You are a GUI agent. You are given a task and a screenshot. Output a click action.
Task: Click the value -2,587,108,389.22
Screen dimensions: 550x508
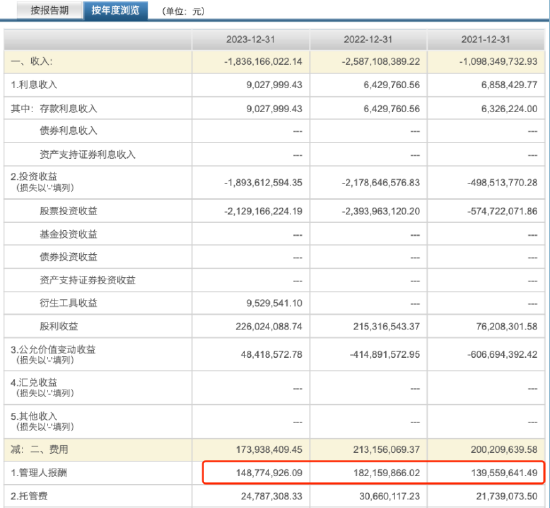(381, 62)
